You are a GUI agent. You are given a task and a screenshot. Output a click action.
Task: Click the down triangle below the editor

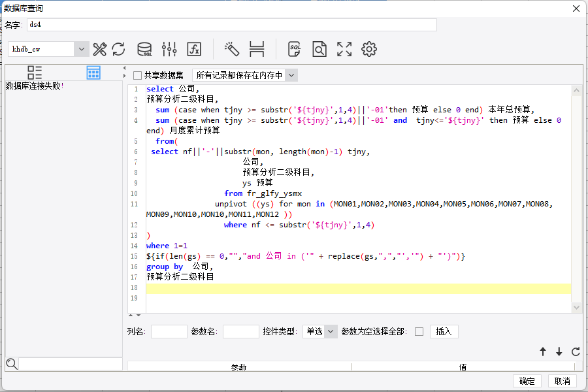[x=139, y=316]
